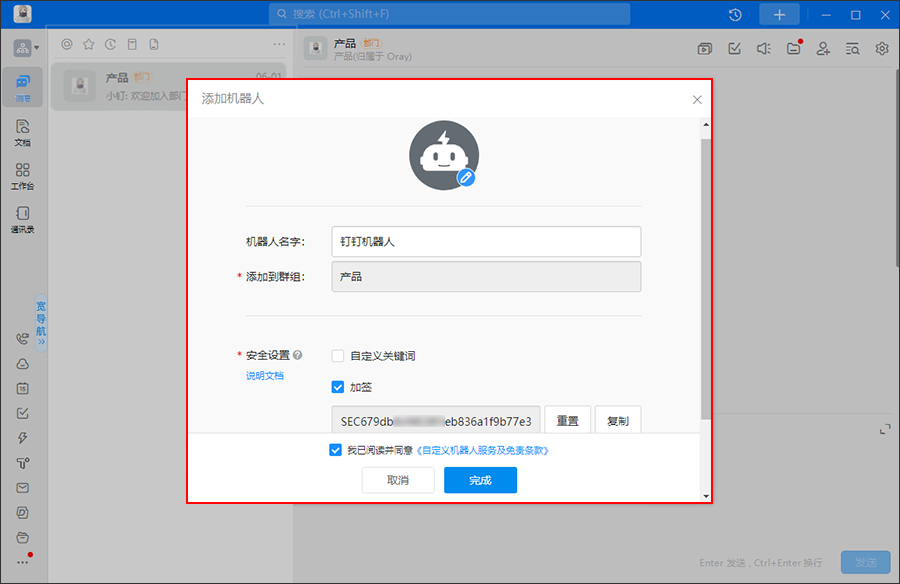Click the 复制 copy button
The height and width of the screenshot is (584, 900).
pyautogui.click(x=618, y=420)
